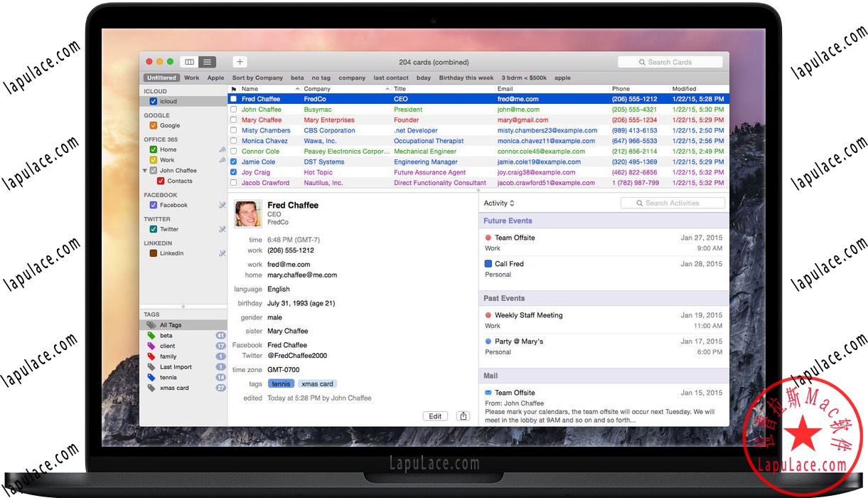Toggle the Google address book checkbox

(153, 126)
